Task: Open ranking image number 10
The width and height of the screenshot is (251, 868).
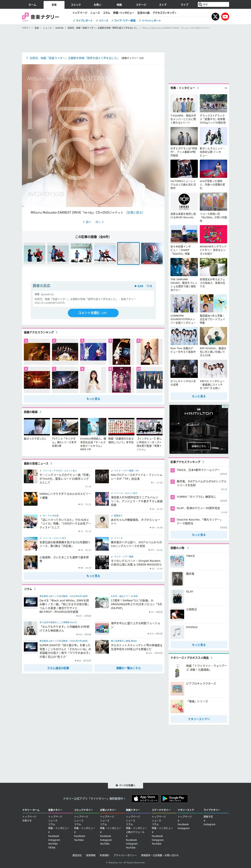Action: 149,380
